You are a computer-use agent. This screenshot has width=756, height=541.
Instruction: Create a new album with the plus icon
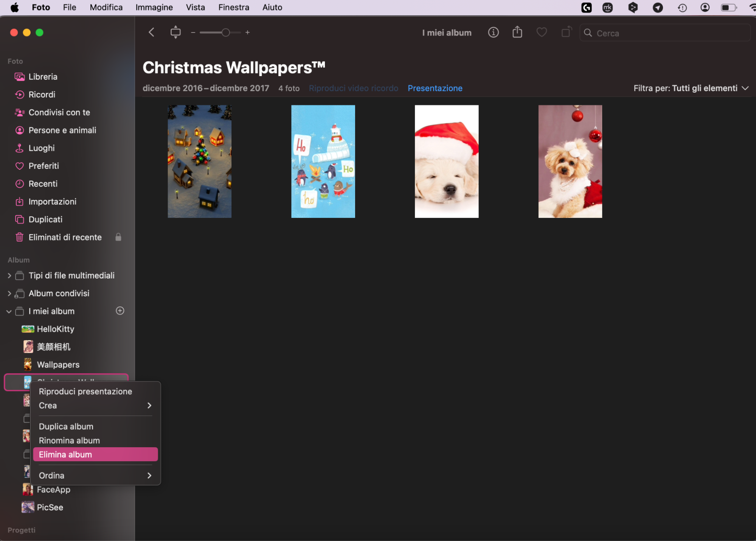tap(120, 311)
